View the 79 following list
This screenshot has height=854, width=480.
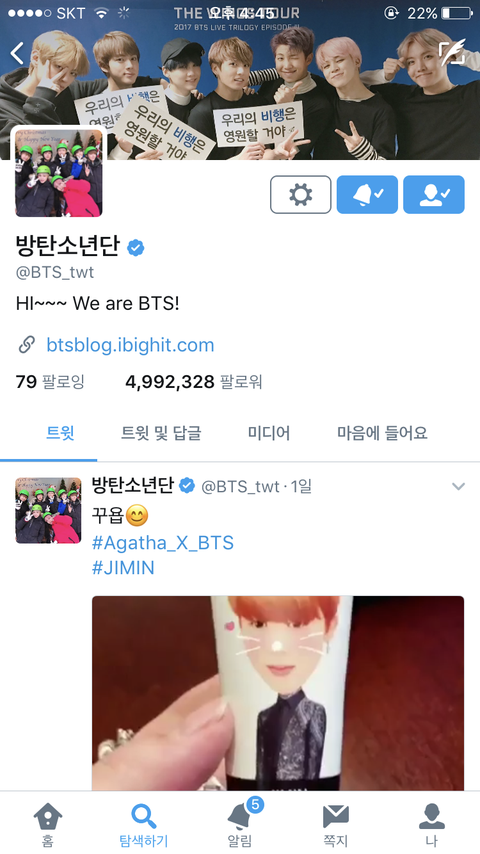[x=50, y=382]
